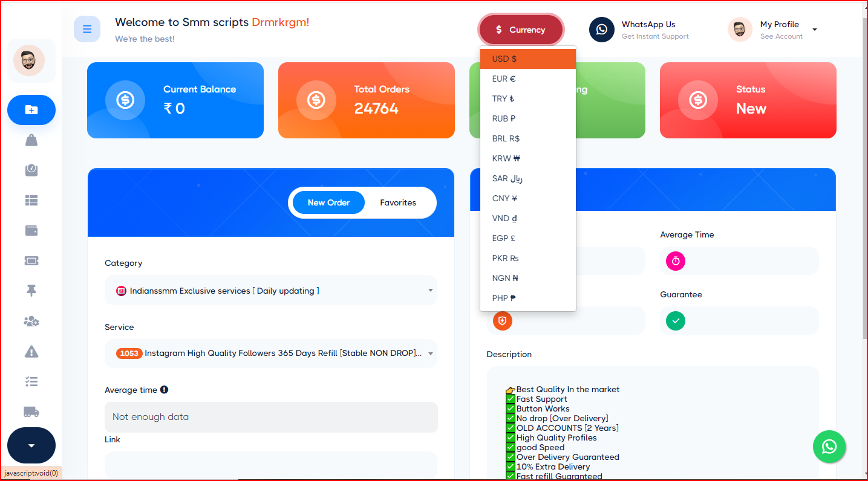This screenshot has width=868, height=481.
Task: Click the delivery truck sidebar icon
Action: (x=31, y=412)
